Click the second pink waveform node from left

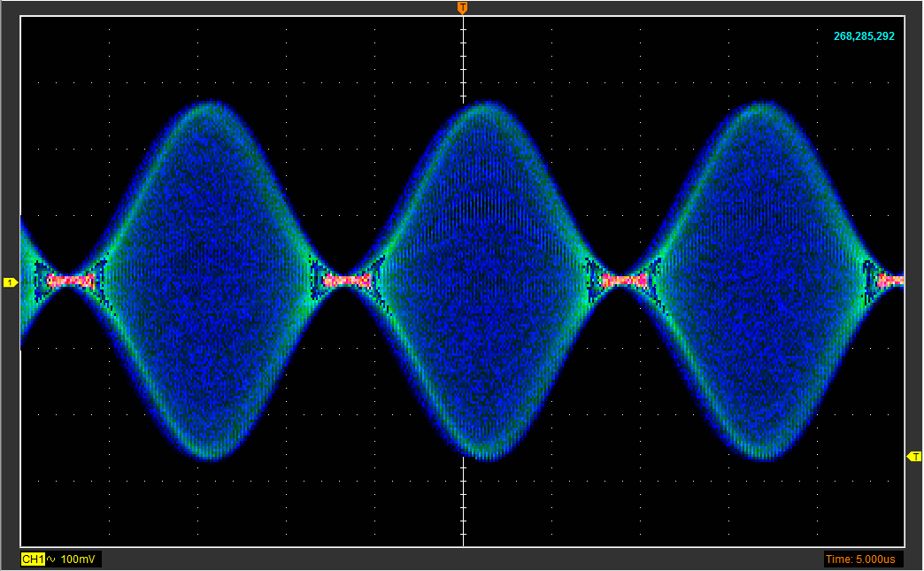point(346,281)
